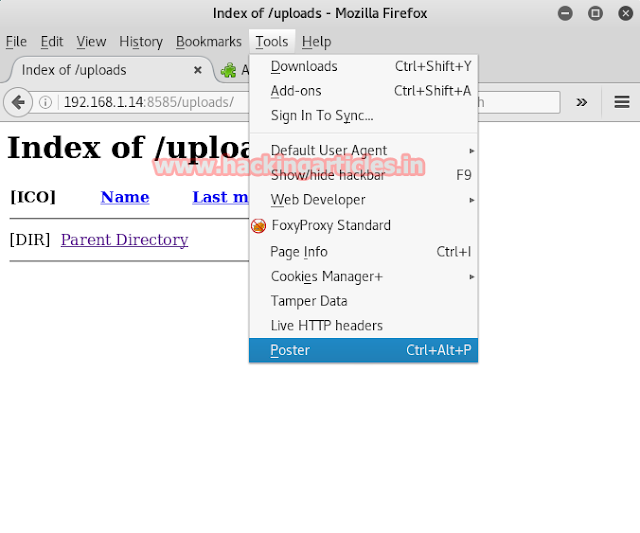The image size is (640, 533).
Task: Open the History menu
Action: (x=141, y=42)
